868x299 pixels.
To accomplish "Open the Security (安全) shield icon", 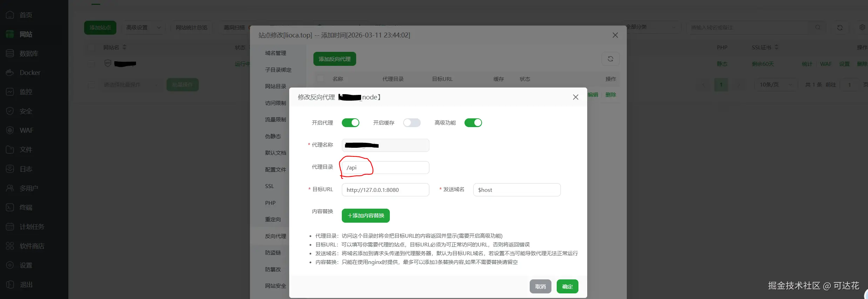I will point(10,111).
